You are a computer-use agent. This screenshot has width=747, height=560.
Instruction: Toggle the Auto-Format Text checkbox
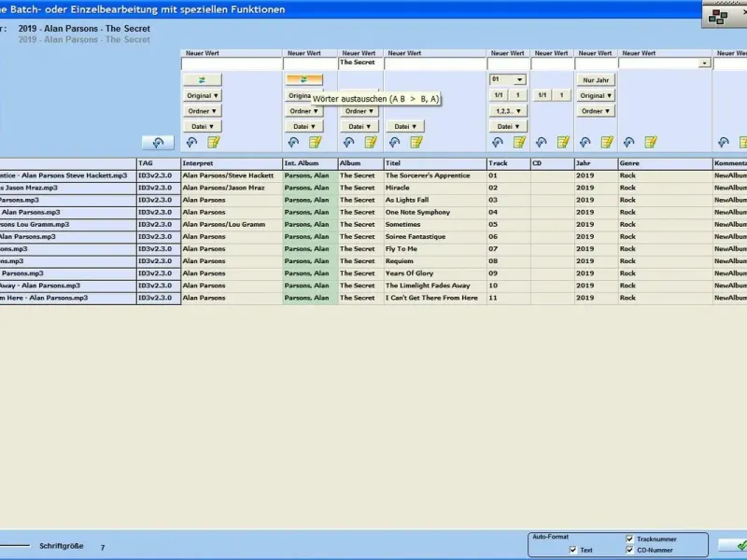tap(572, 550)
